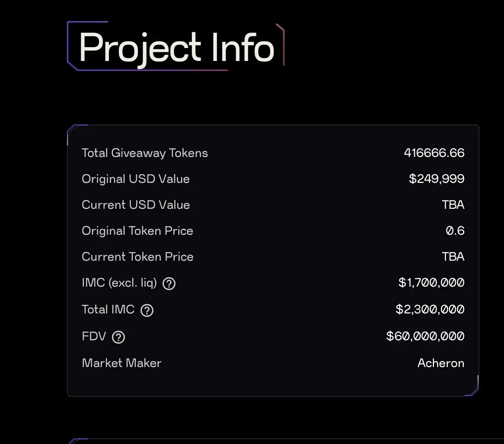Click the TBA value for Current USD Value
504x444 pixels.
click(x=453, y=205)
